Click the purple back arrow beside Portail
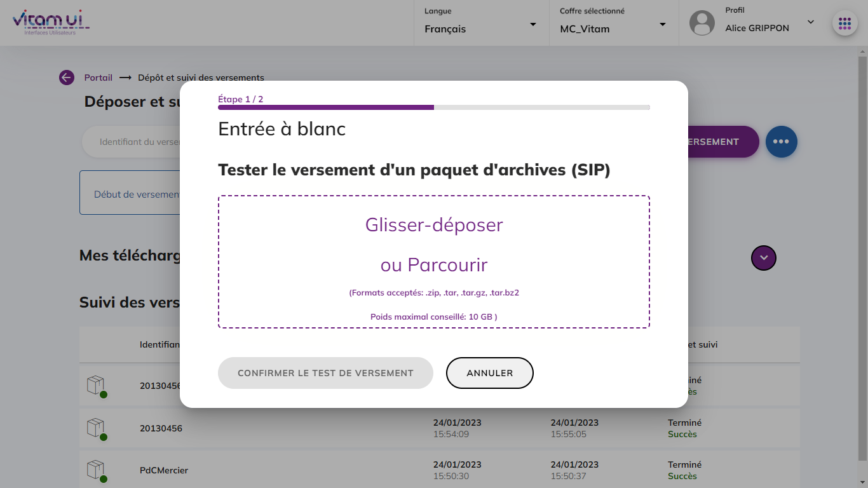Viewport: 868px width, 488px height. click(67, 78)
